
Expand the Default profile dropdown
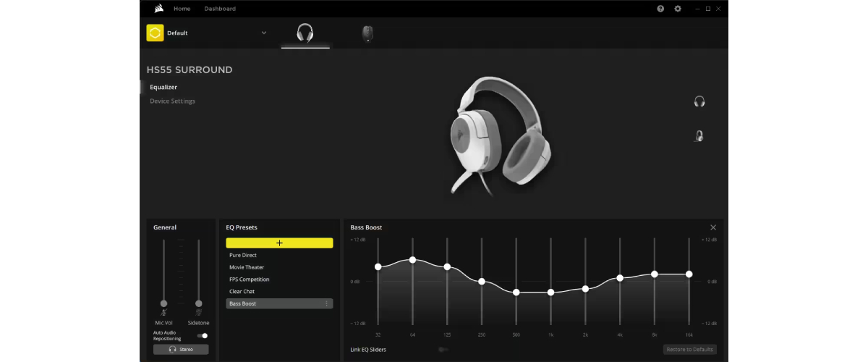(264, 33)
